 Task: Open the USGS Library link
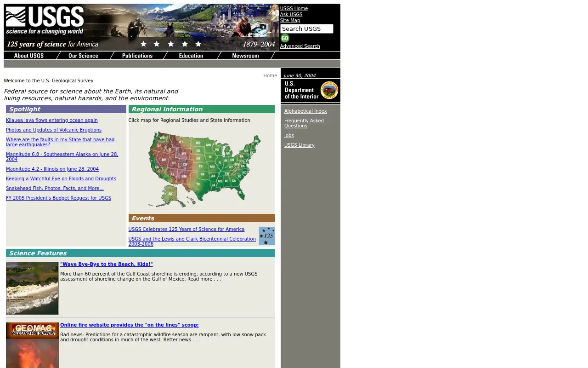300,145
